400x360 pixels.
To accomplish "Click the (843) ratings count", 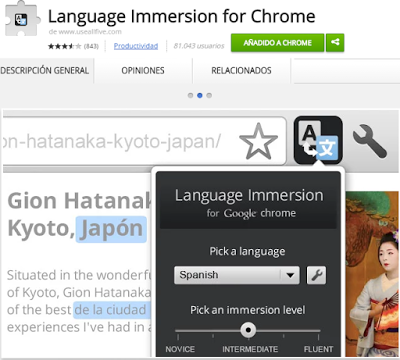I will coord(91,46).
